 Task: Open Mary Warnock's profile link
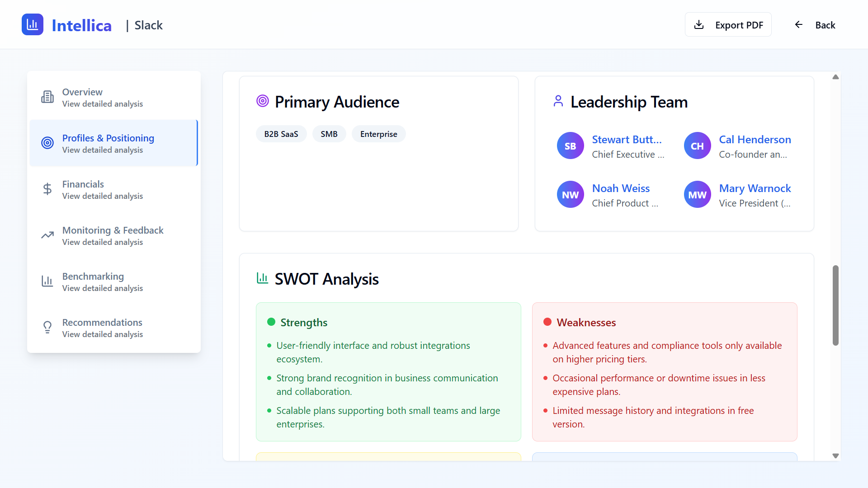(755, 188)
